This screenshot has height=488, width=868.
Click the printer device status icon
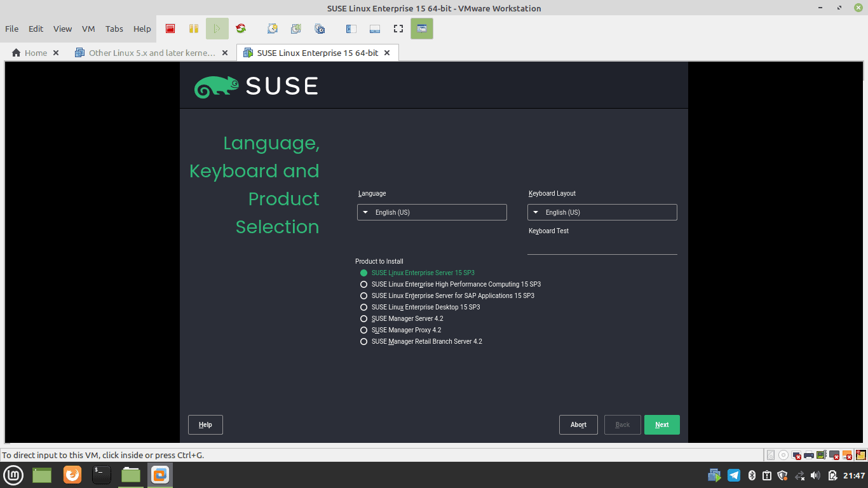809,455
